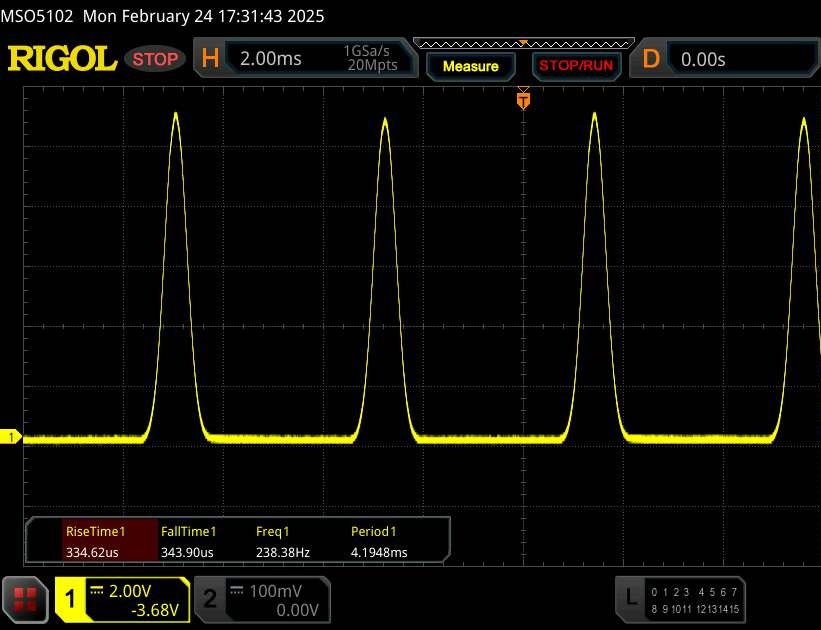Click the MSO5102 date-time header text

pos(162,16)
